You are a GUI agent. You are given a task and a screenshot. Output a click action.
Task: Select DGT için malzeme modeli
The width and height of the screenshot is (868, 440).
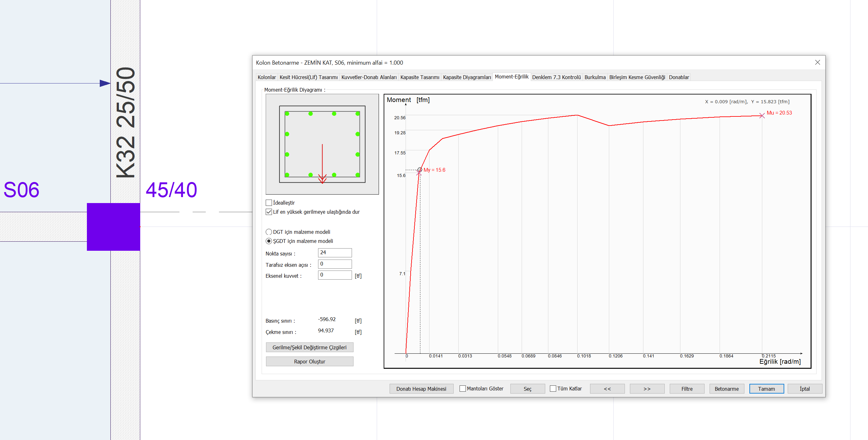(269, 232)
